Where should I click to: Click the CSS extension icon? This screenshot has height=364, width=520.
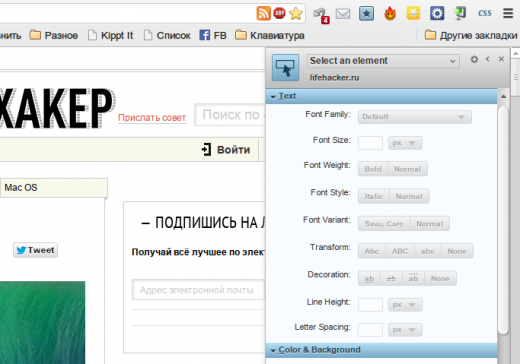point(485,13)
